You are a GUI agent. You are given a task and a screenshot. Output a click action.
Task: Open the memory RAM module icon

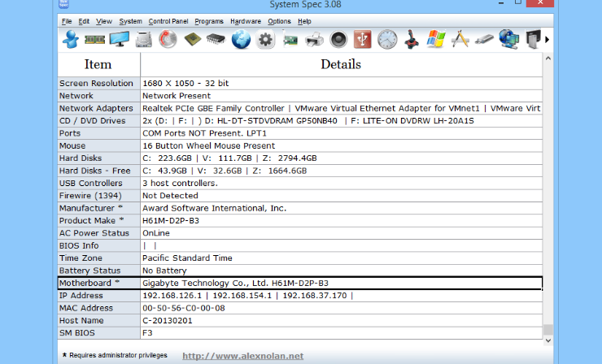coord(94,39)
